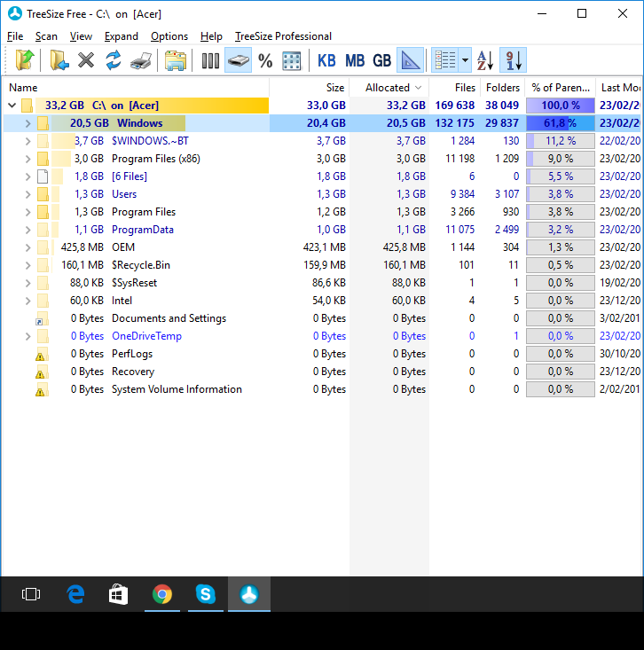644x650 pixels.
Task: Click the list view style icon
Action: [445, 60]
